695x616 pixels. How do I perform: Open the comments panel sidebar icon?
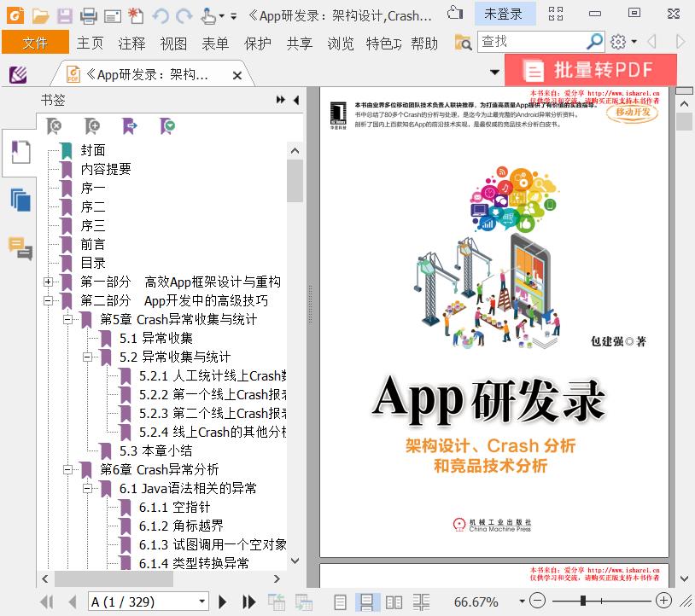(x=20, y=248)
